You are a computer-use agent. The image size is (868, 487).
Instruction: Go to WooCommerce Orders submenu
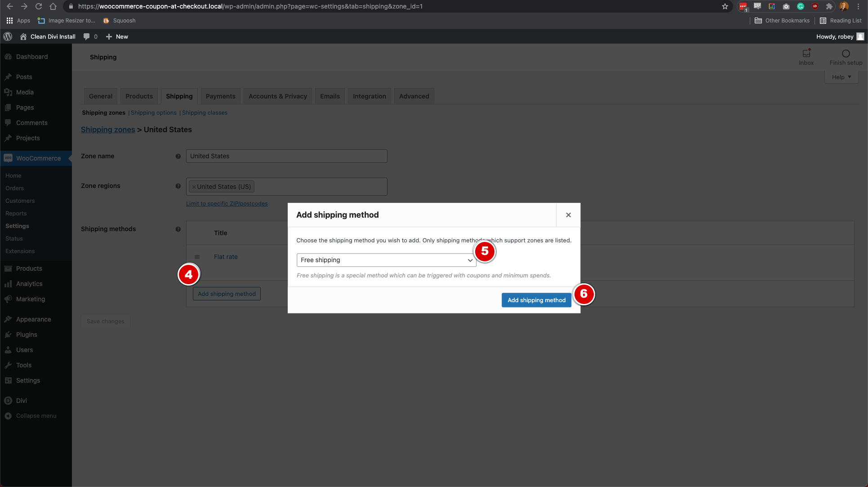click(14, 188)
